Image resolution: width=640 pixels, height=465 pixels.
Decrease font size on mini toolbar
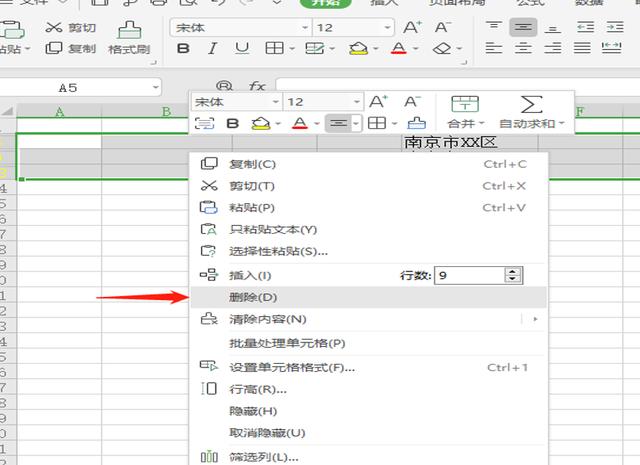coord(412,102)
